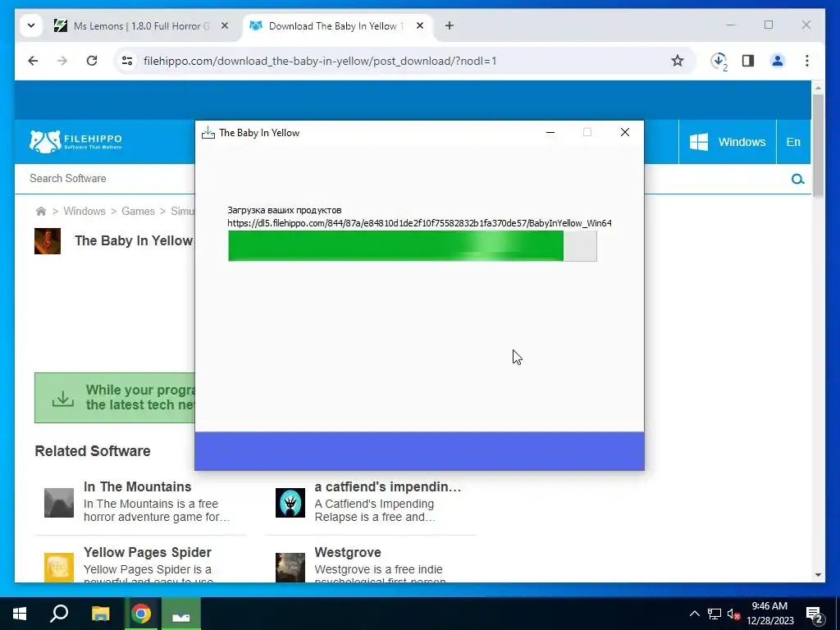840x630 pixels.
Task: Click the Chrome back arrow
Action: pos(33,61)
